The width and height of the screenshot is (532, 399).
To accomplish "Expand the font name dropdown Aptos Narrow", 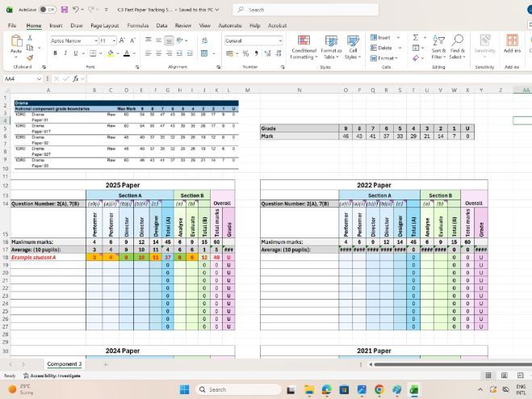I will click(96, 40).
